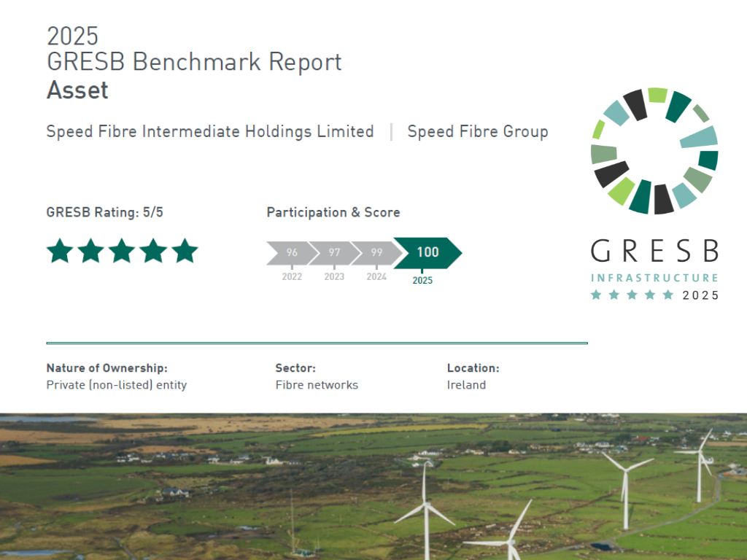Screen dimensions: 747x560
Task: Click the Fibre networks sector value
Action: (x=317, y=385)
